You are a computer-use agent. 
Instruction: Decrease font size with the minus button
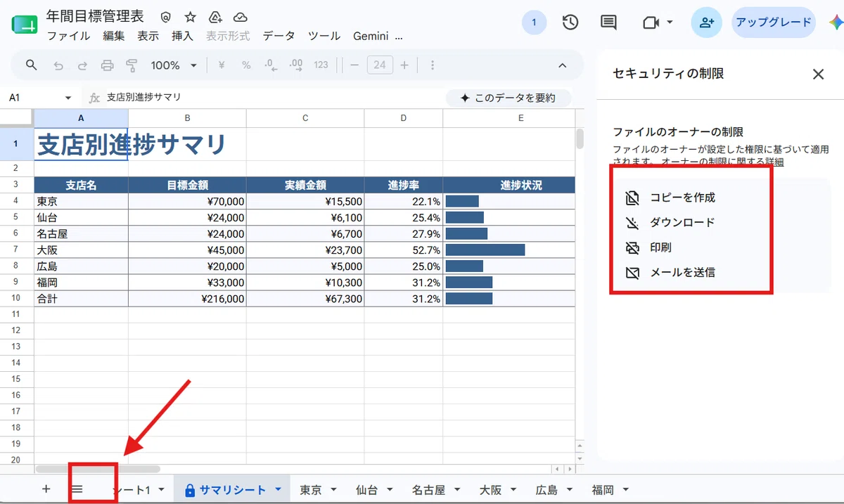coord(354,65)
